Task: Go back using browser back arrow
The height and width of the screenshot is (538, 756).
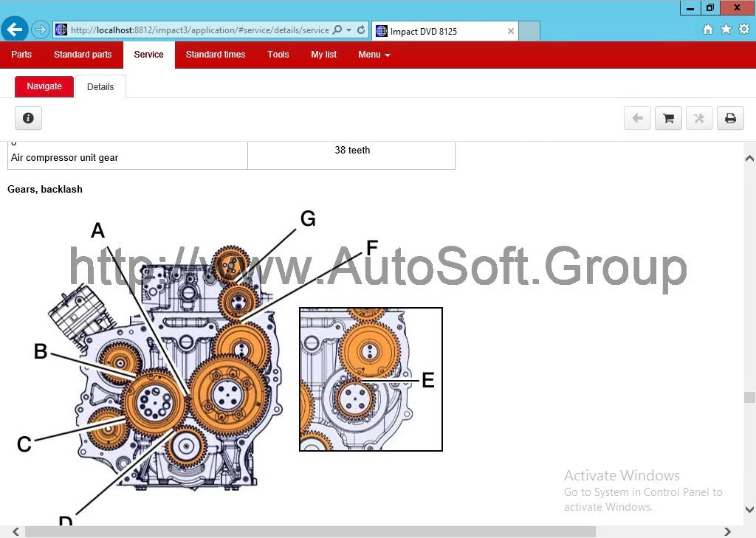Action: pos(15,30)
